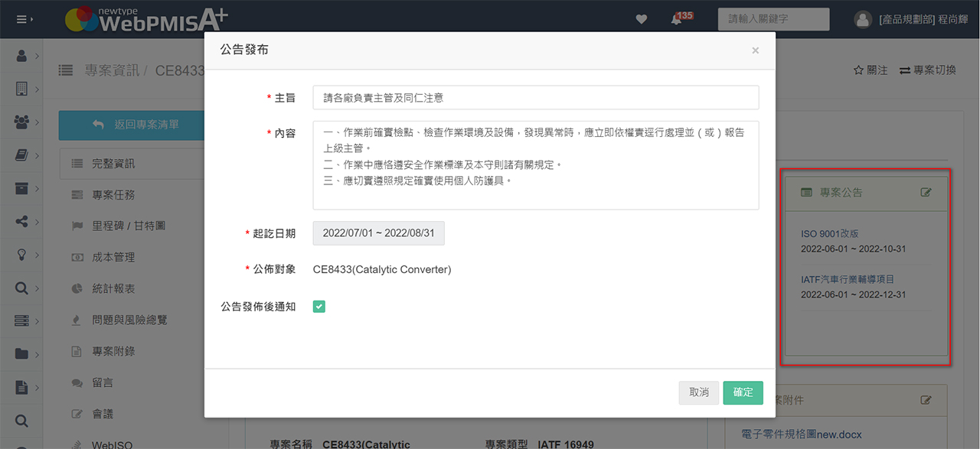Click the building icon in left sidebar
Screen dimensions: 980x449
click(21, 89)
